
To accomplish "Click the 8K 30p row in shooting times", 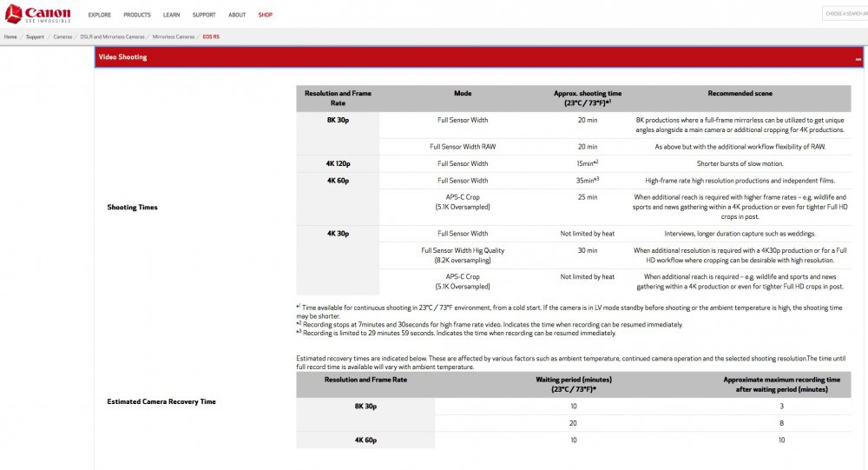I will pyautogui.click(x=338, y=120).
